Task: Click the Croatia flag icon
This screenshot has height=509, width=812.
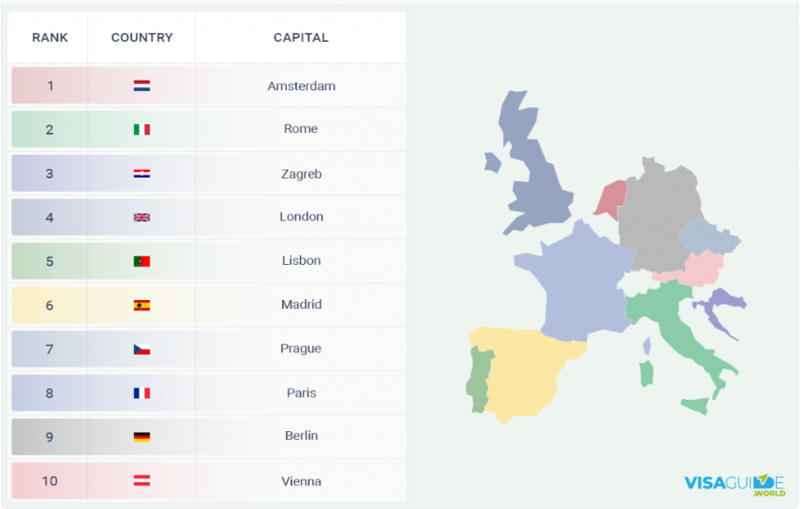Action: [x=142, y=174]
